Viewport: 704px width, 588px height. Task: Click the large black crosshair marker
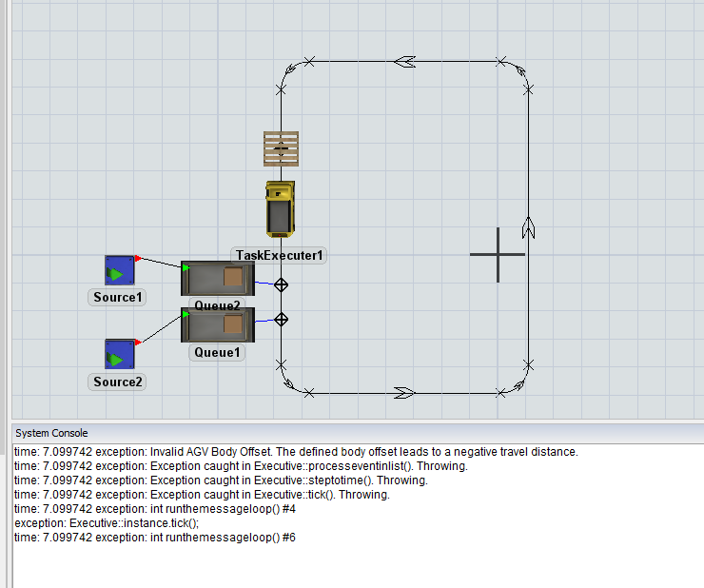498,255
